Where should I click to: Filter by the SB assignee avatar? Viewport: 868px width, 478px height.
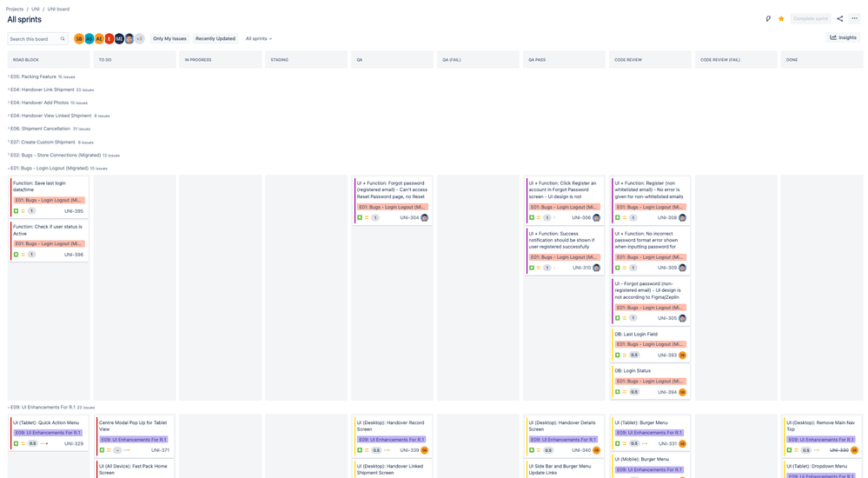pos(79,39)
